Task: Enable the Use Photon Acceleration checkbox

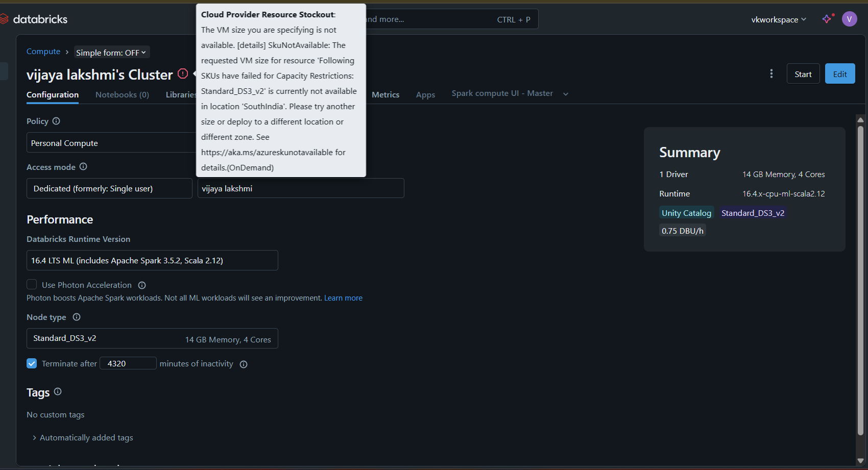Action: 32,284
